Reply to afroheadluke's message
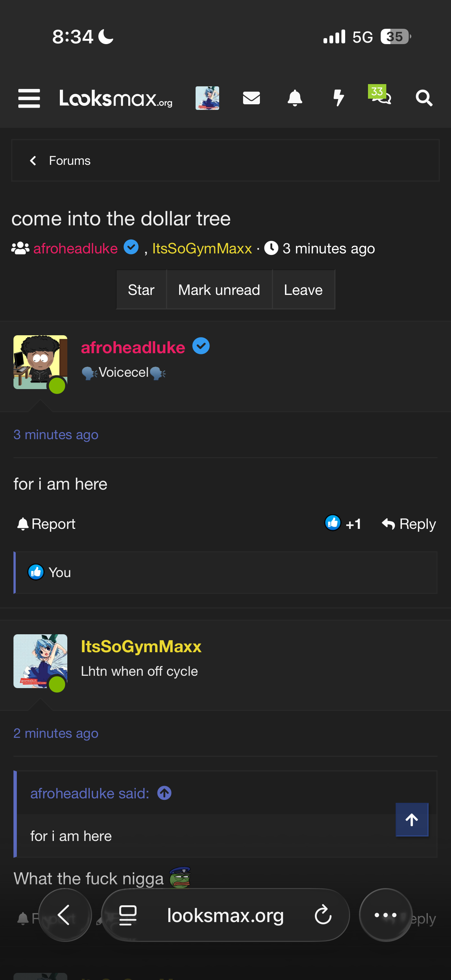This screenshot has width=451, height=980. [409, 524]
